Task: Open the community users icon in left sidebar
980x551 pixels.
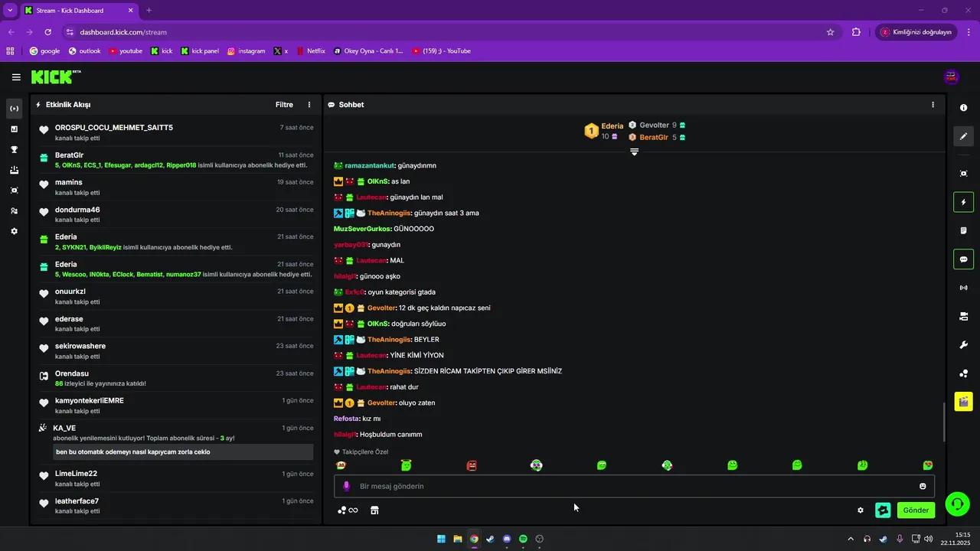Action: click(14, 210)
